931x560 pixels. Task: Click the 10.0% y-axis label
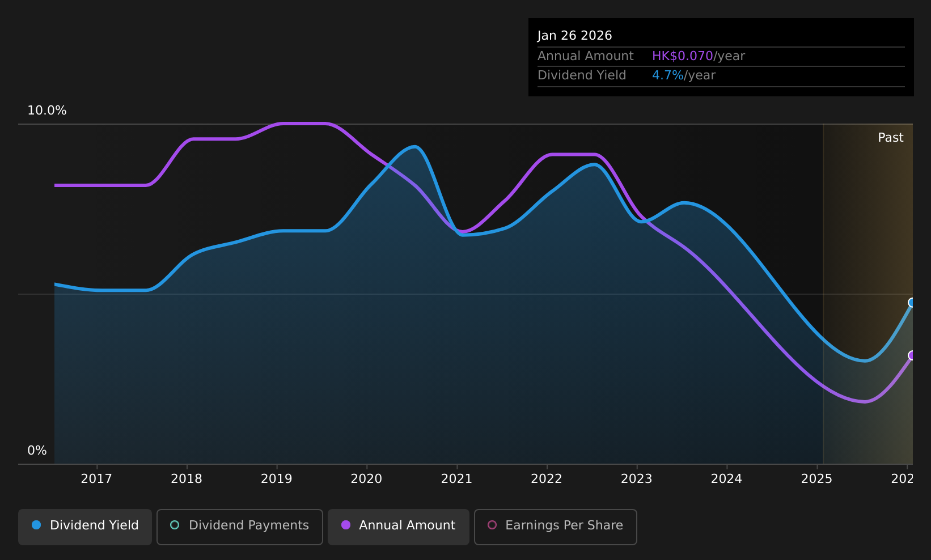(x=47, y=111)
